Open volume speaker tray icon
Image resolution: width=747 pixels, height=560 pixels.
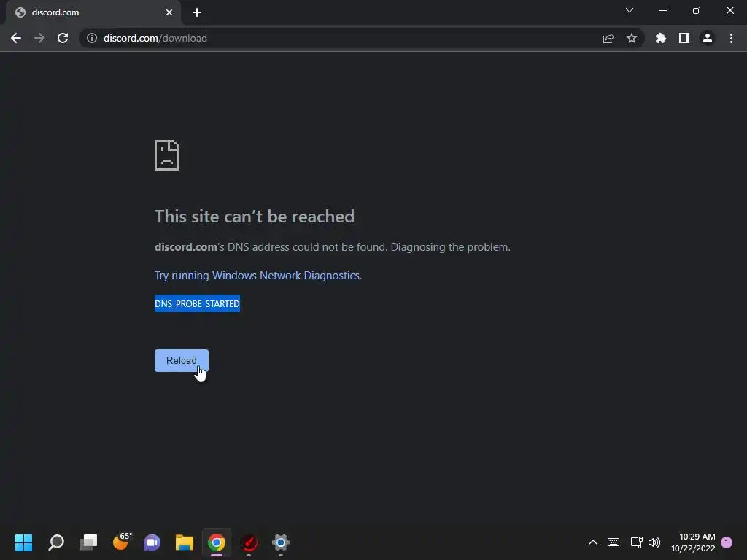click(654, 542)
